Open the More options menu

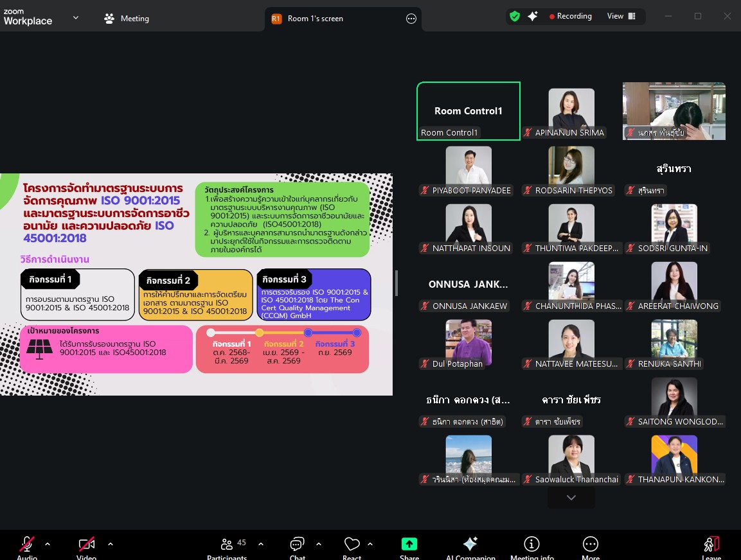pos(590,545)
